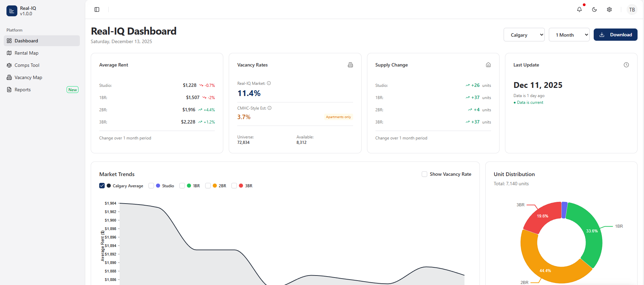Screen dimensions: 644x285
Task: Open Comps Tool page
Action: (x=42, y=65)
